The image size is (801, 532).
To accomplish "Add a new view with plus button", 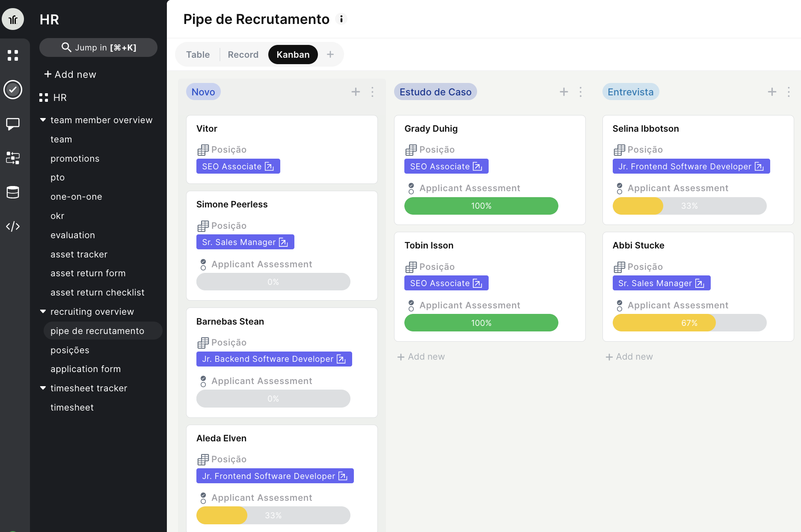I will (330, 55).
